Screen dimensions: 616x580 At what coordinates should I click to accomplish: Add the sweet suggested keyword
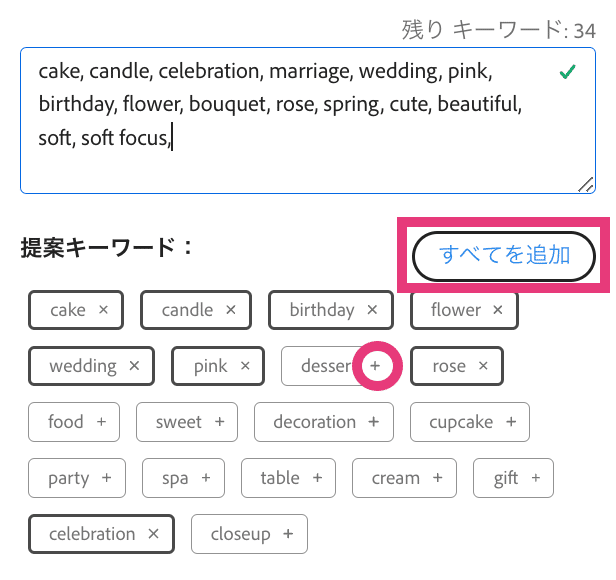(x=220, y=422)
